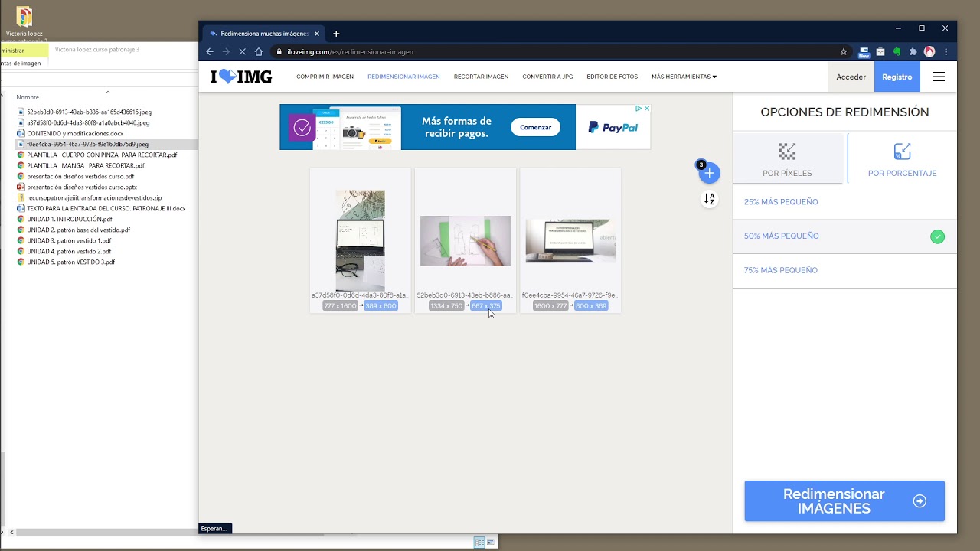Screen dimensions: 980x551
Task: Click Redimensionar IMÁGENES button
Action: click(x=844, y=501)
